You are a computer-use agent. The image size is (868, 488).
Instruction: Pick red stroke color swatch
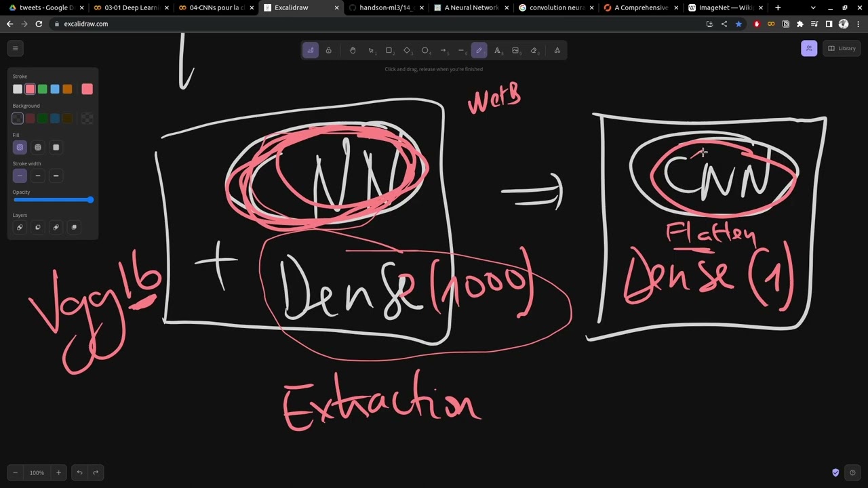point(30,89)
